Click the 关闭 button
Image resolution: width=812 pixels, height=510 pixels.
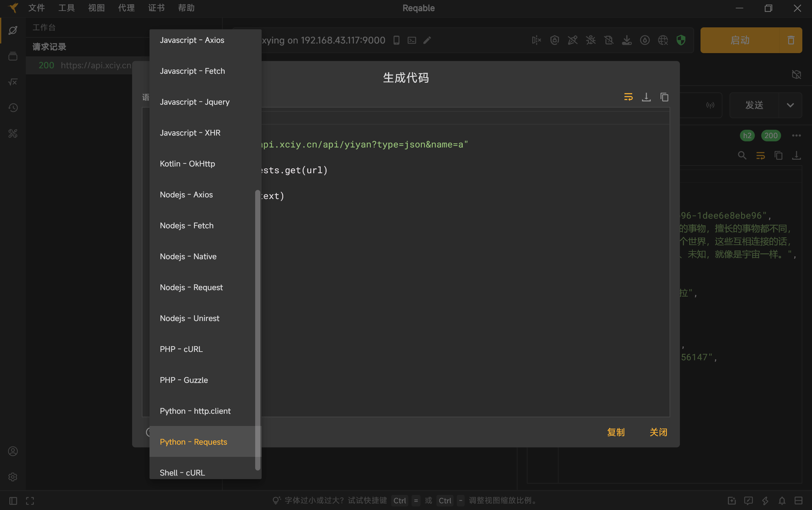(x=658, y=432)
